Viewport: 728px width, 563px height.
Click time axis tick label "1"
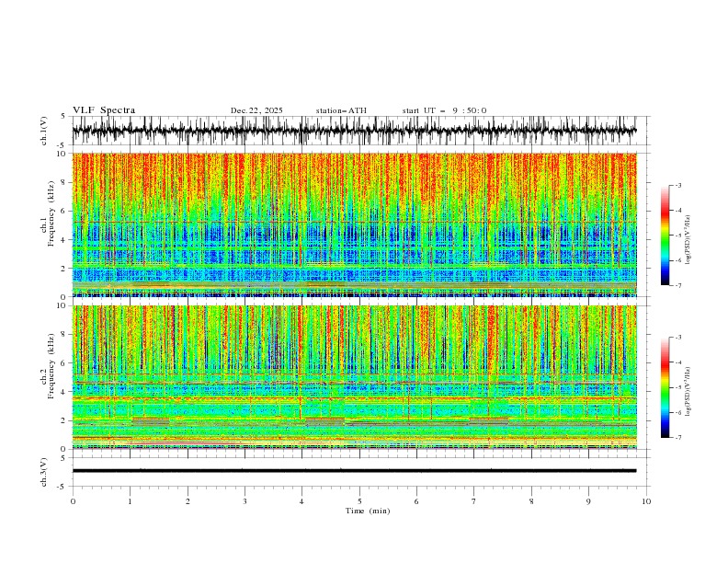(130, 501)
